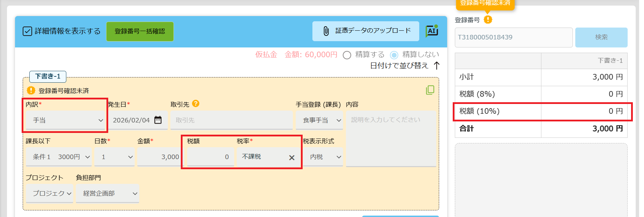644x217 pixels.
Task: Click the 取引先 help question mark icon
Action: coord(196,104)
